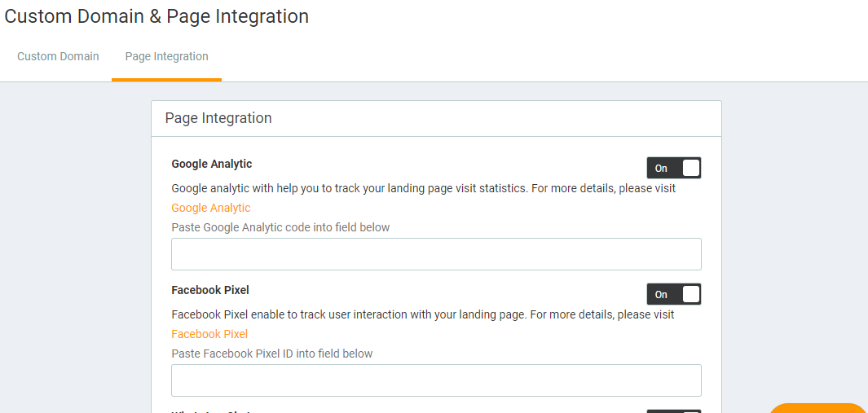Click the Facebook Pixel description sentence
Screen dimensions: 868x413
[x=422, y=314]
